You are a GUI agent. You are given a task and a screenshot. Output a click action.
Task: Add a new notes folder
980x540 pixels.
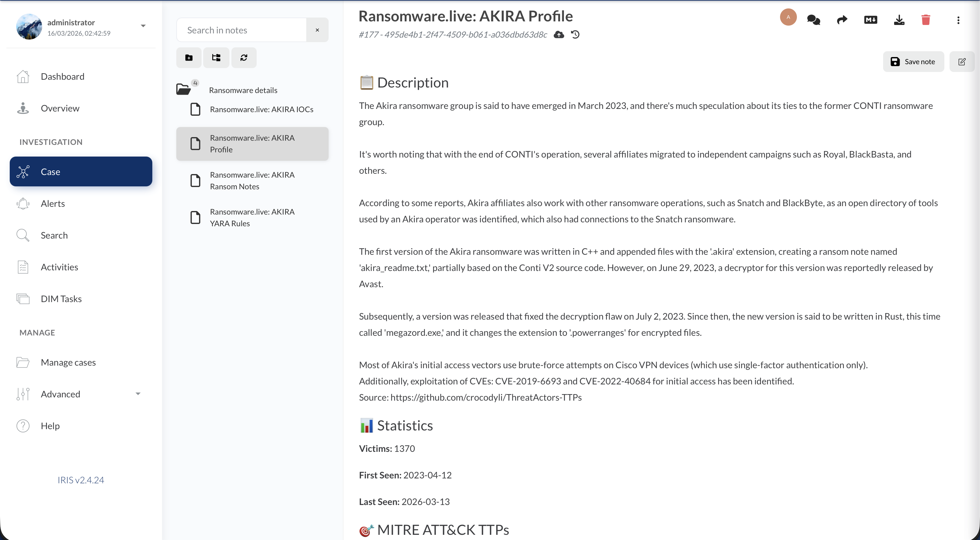click(189, 57)
